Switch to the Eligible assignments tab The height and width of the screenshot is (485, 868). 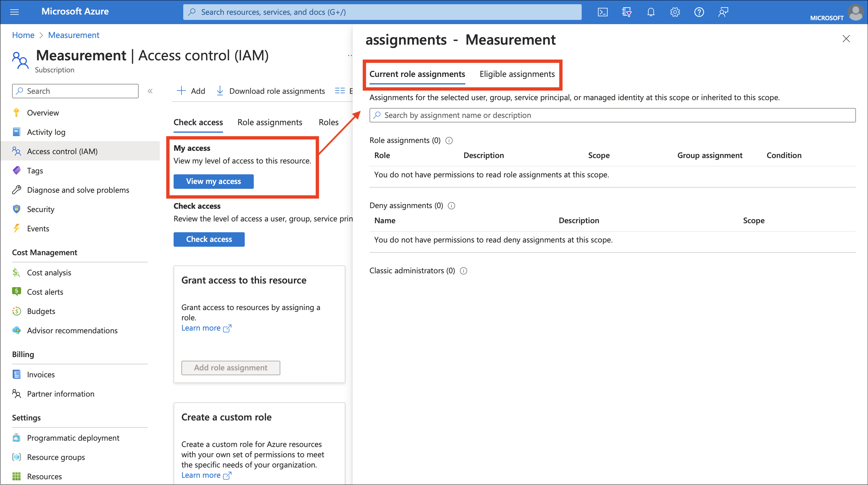click(517, 74)
